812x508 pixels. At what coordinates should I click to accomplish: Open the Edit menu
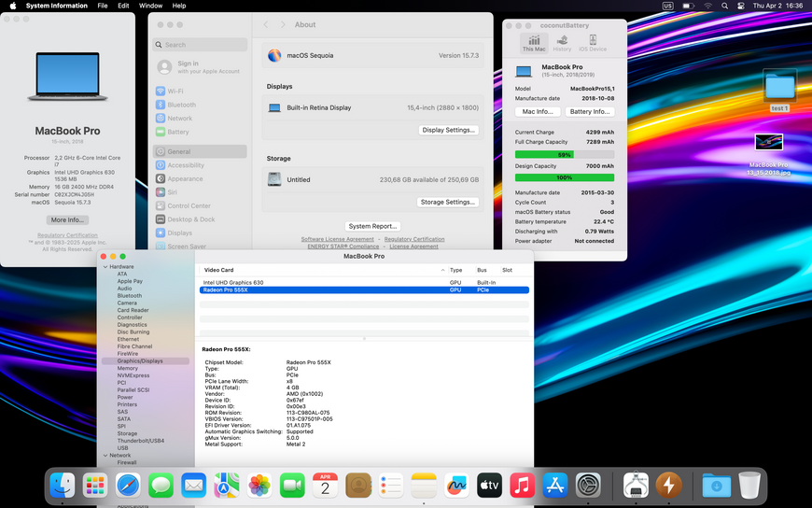pyautogui.click(x=123, y=6)
